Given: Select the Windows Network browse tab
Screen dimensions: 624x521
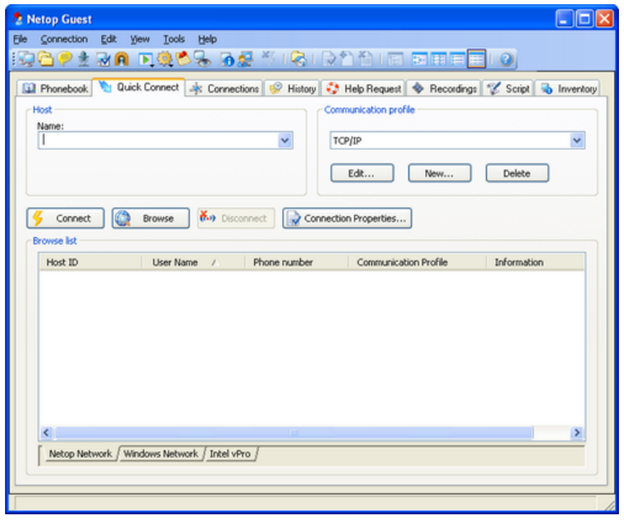Looking at the screenshot, I should coord(160,454).
